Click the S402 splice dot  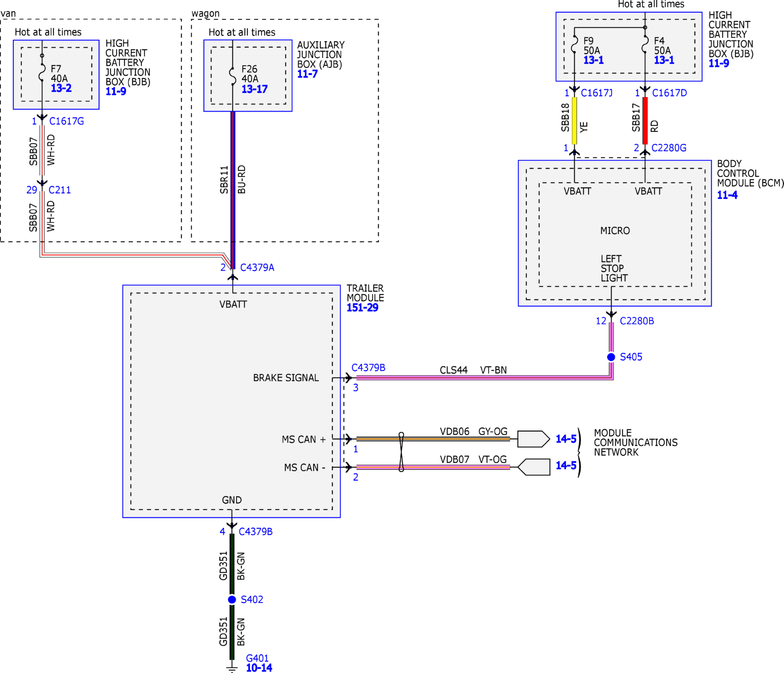click(x=232, y=600)
